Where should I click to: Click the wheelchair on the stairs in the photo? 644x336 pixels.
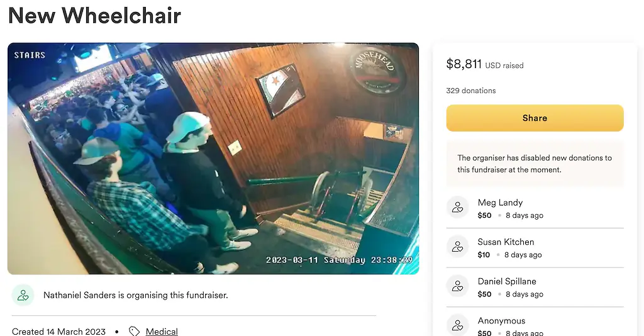click(x=341, y=197)
